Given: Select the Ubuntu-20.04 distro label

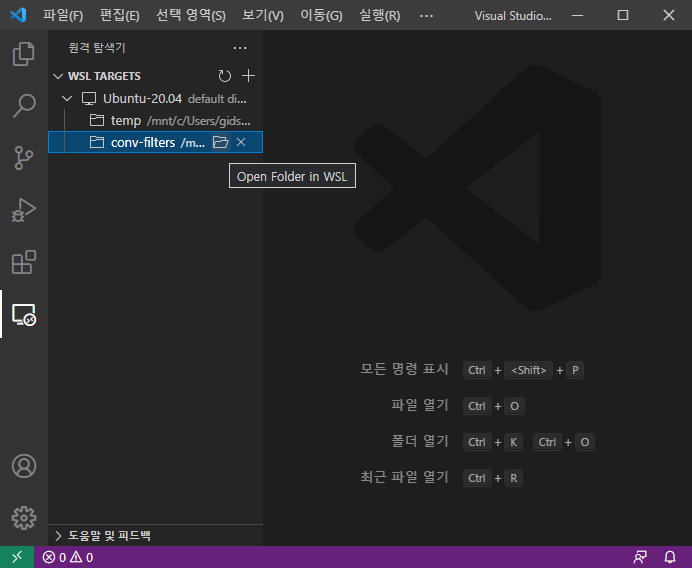Looking at the screenshot, I should (142, 98).
